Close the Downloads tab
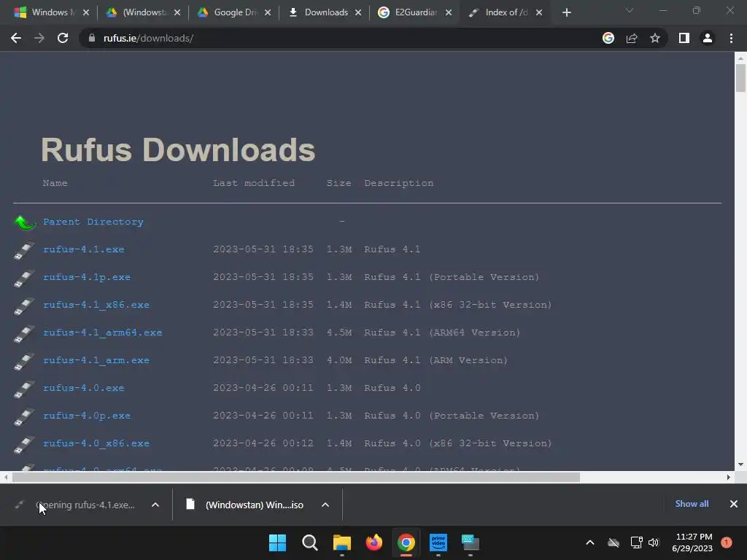The height and width of the screenshot is (560, 747). point(357,12)
